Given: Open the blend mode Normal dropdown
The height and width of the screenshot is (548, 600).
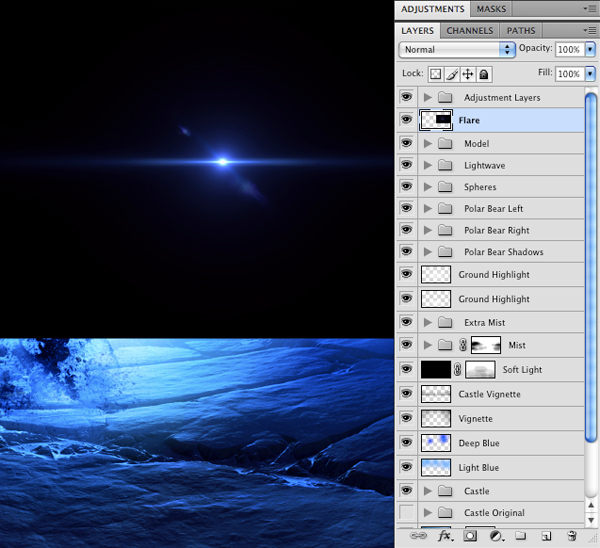Looking at the screenshot, I should [457, 50].
